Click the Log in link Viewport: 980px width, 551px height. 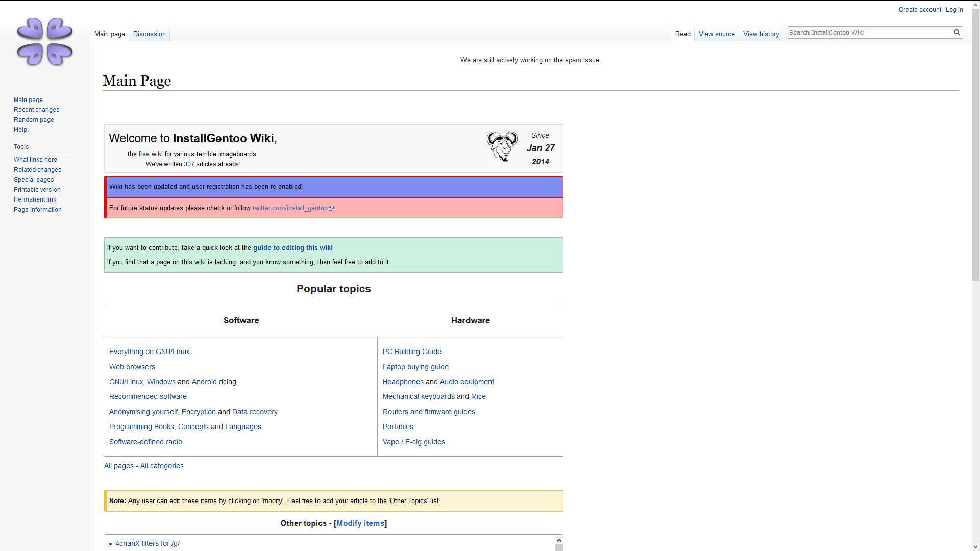point(953,10)
